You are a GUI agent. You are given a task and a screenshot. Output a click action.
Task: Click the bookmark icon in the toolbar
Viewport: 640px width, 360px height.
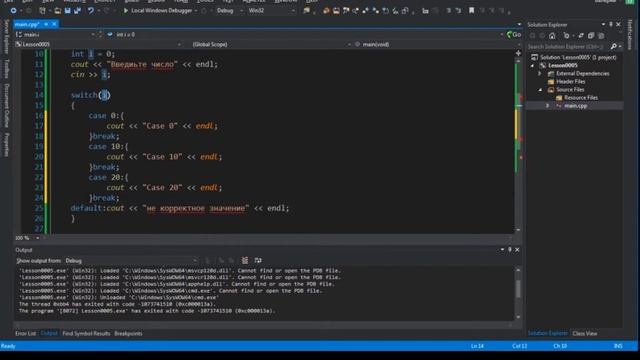coord(471,11)
